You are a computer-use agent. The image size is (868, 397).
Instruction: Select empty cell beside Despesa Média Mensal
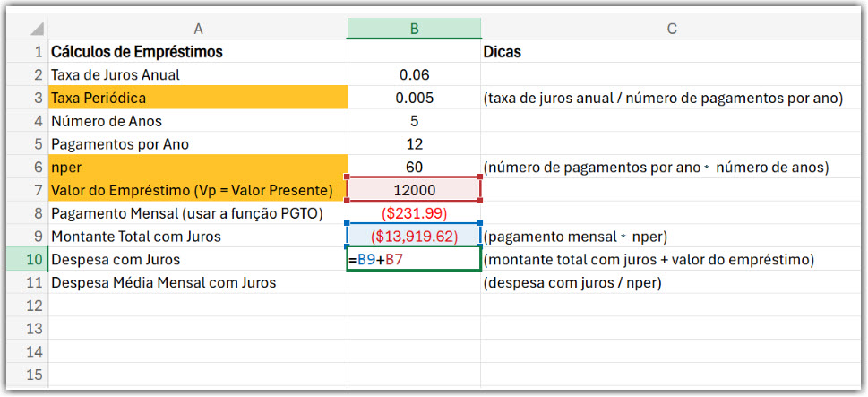(x=414, y=282)
